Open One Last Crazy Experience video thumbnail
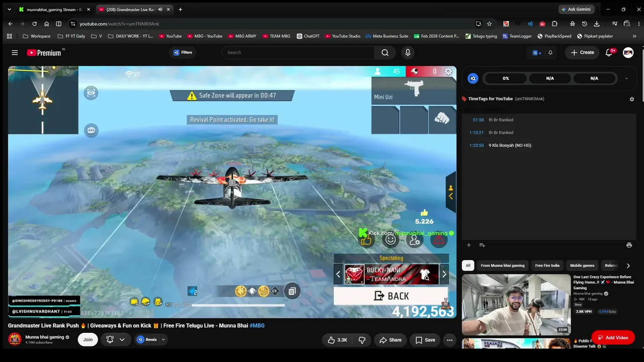 click(x=516, y=304)
